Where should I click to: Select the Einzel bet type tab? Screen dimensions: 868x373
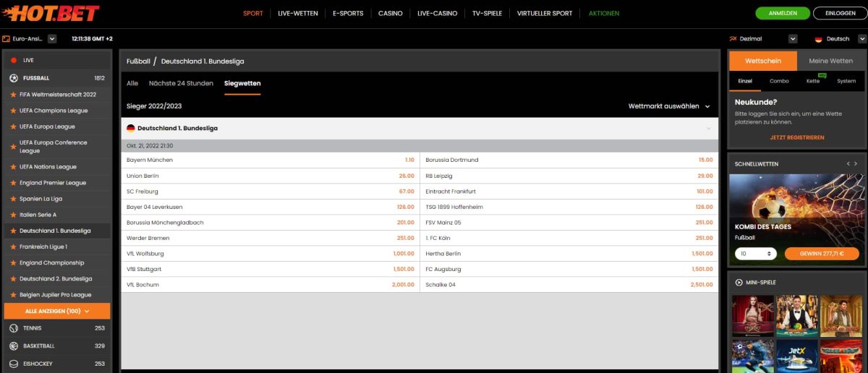[x=745, y=81]
